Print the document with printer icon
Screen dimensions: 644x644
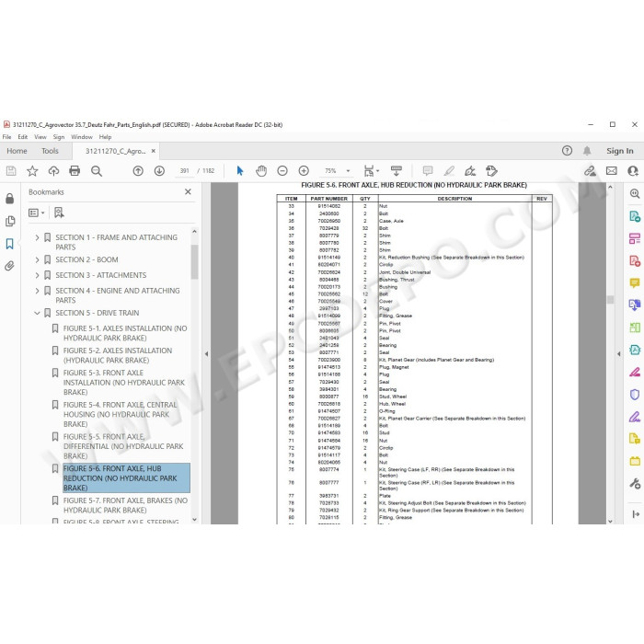(x=75, y=171)
